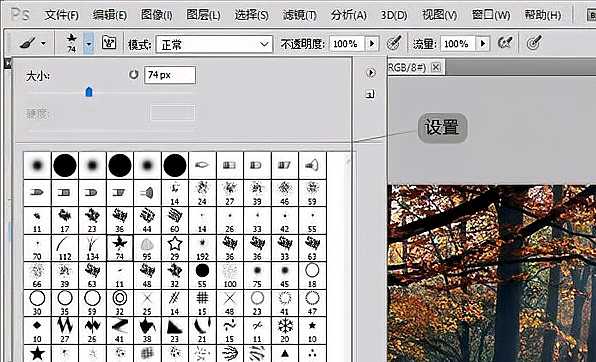Screen dimensions: 596x362
Task: Select the diamond brush 10
Action: (x=37, y=330)
